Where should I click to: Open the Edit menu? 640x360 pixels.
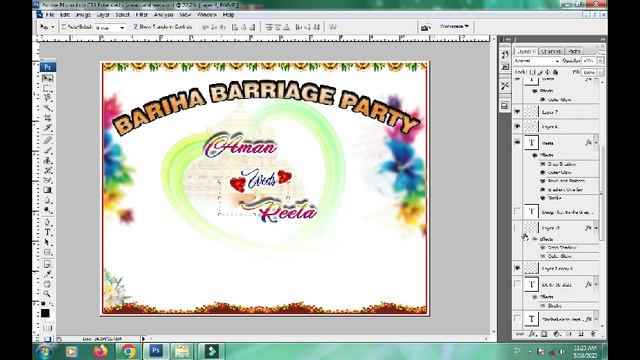point(65,15)
